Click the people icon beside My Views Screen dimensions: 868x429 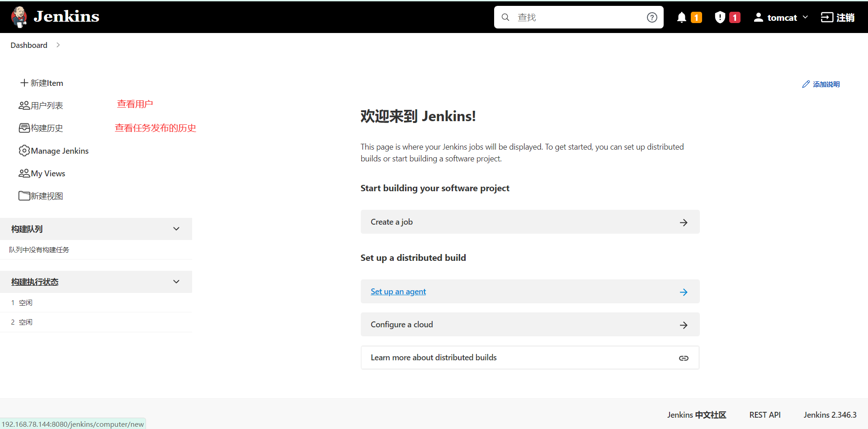24,173
